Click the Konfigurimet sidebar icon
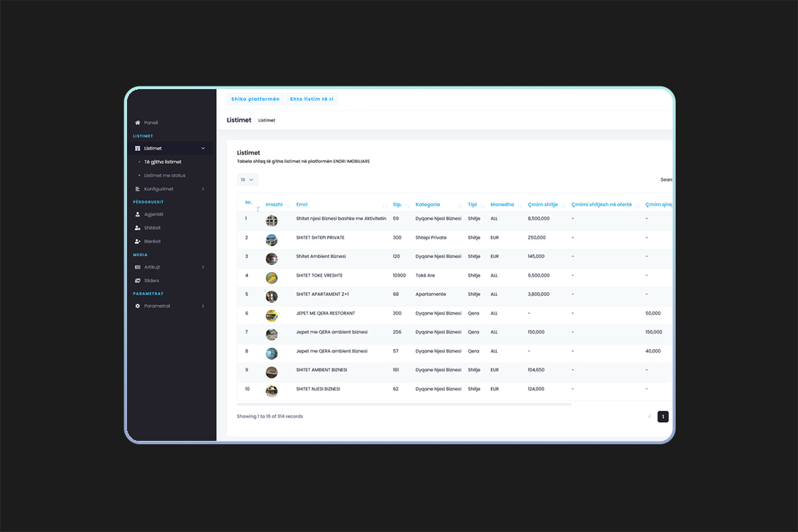 [x=138, y=189]
